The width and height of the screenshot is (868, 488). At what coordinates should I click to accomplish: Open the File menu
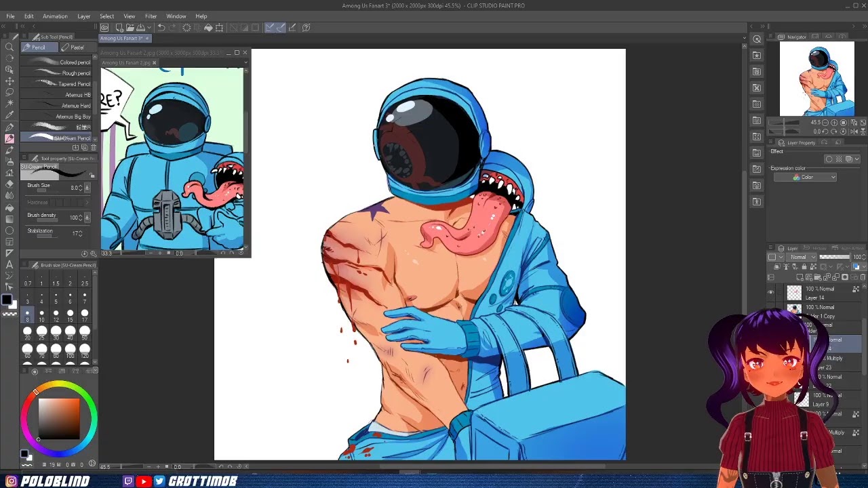[x=11, y=16]
